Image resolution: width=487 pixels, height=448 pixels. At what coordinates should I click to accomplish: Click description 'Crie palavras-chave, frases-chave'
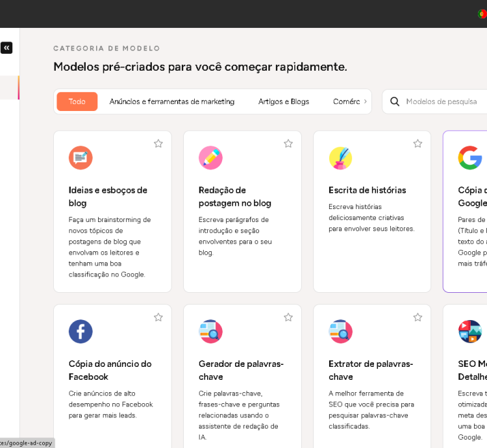coord(239,415)
